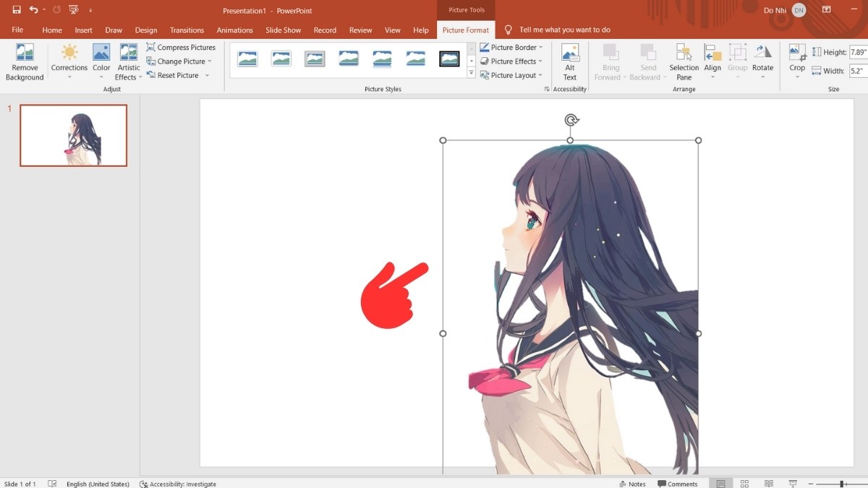Click the Tell me what you want to do box

(x=564, y=30)
